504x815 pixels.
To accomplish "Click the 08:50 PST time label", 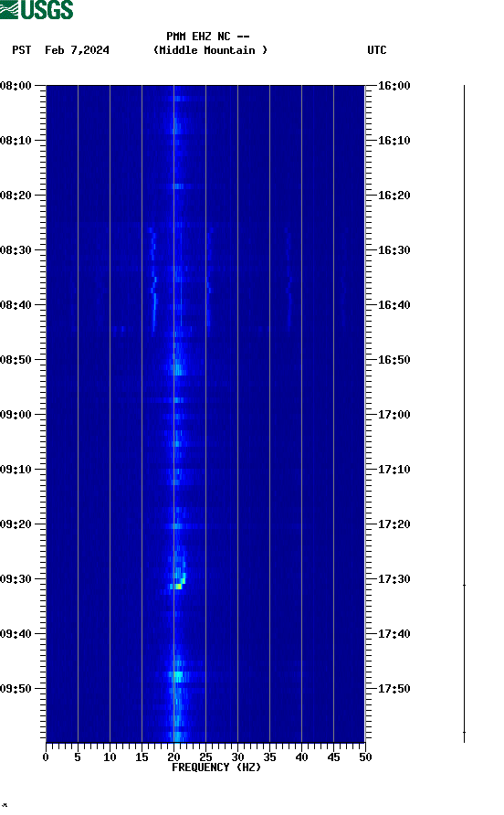I will [x=16, y=360].
